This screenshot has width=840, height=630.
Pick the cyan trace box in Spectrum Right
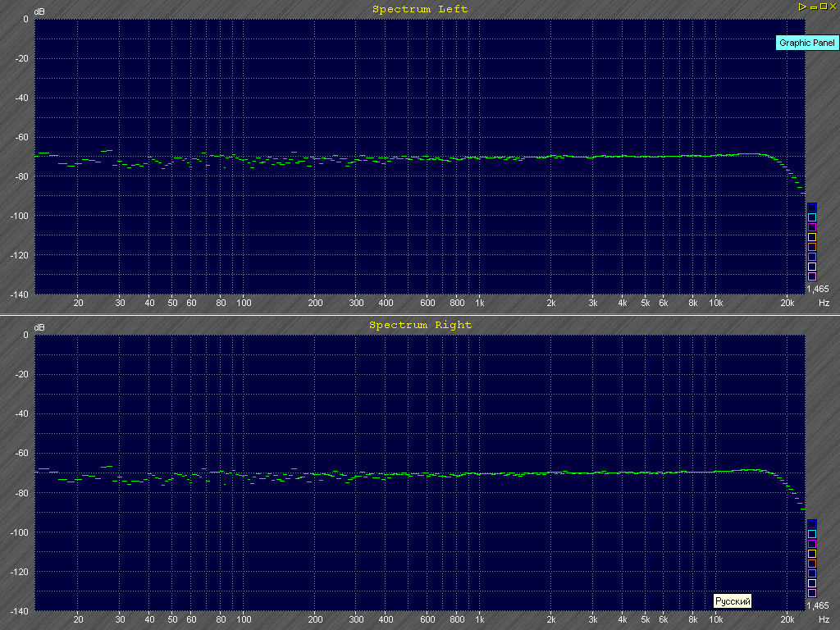coord(812,534)
